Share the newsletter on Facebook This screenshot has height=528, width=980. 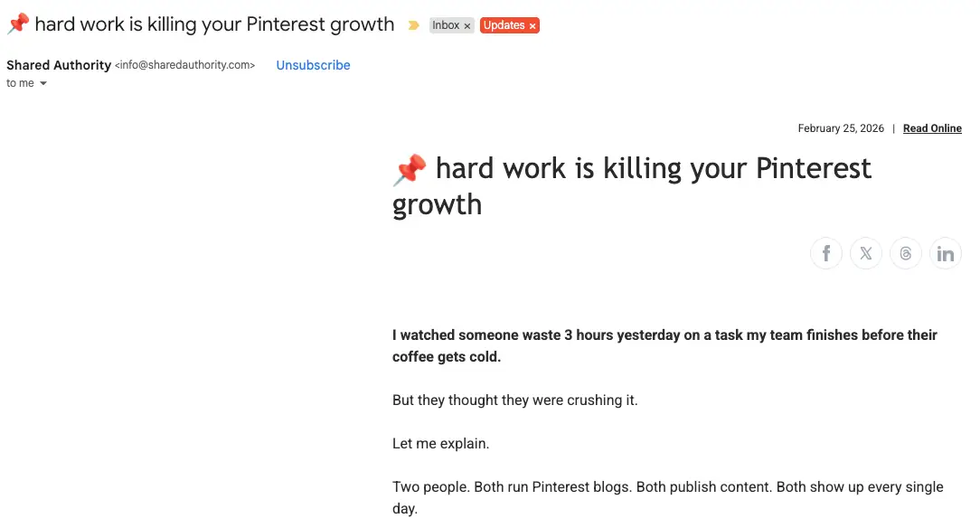coord(826,253)
